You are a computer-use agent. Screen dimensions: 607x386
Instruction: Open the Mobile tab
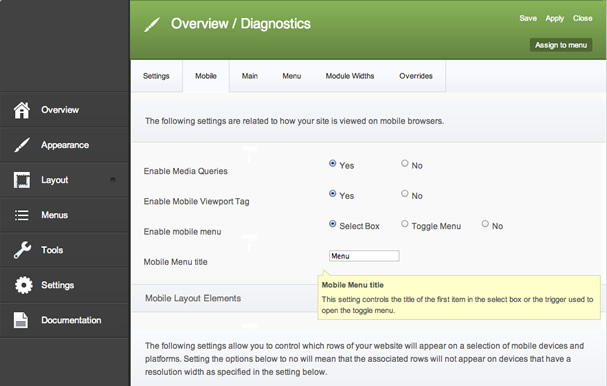tap(206, 76)
